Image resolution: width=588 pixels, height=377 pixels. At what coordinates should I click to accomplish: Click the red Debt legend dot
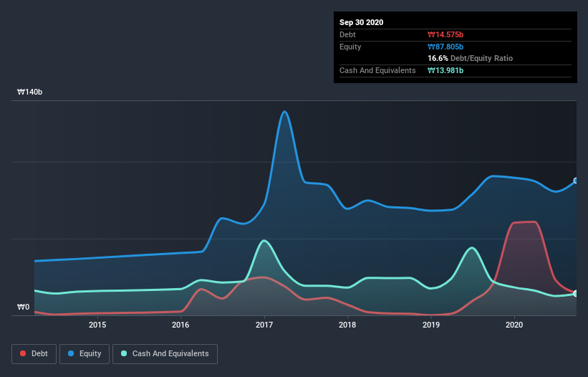pos(23,353)
